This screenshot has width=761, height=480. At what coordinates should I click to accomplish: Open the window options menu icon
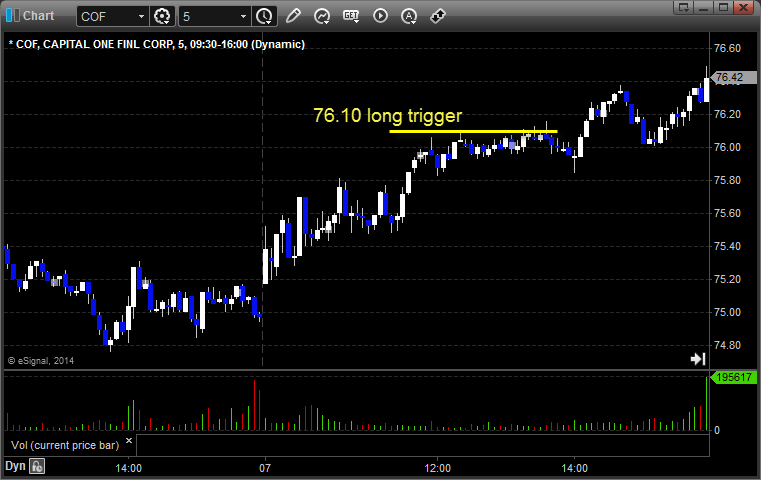[684, 8]
